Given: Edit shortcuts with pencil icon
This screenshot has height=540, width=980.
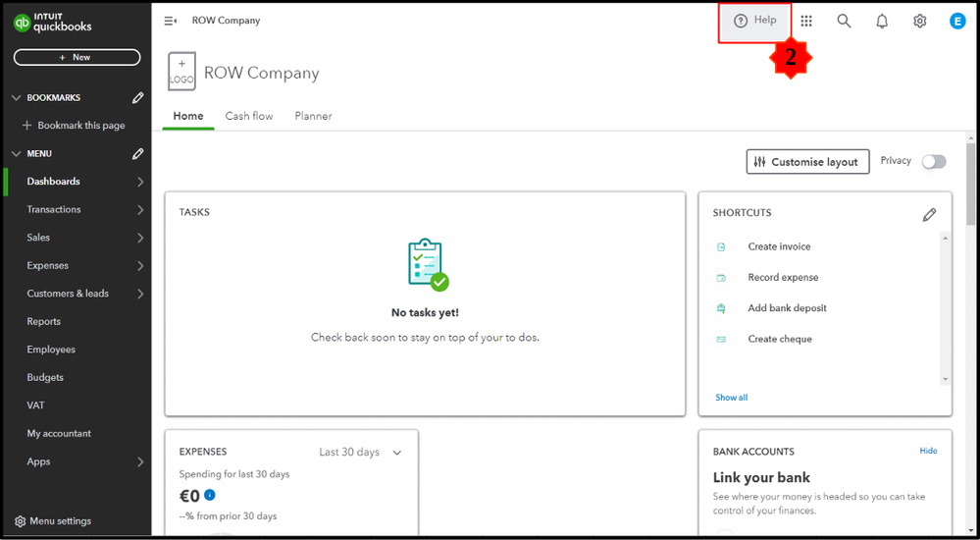Looking at the screenshot, I should click(x=929, y=214).
